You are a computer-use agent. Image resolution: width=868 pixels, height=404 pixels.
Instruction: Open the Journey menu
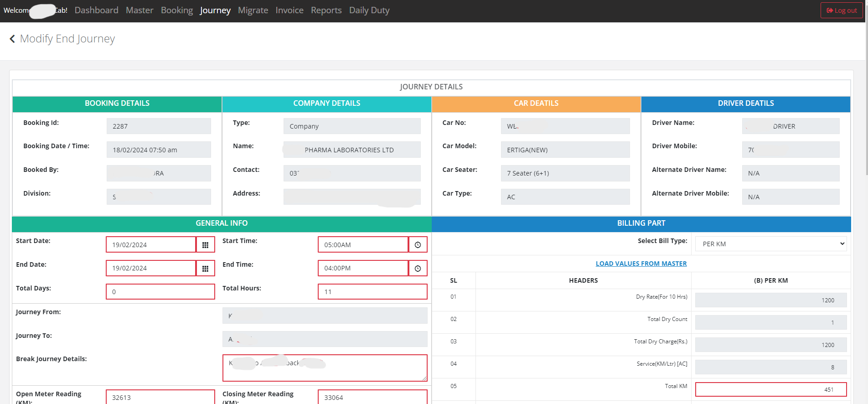[x=215, y=10]
